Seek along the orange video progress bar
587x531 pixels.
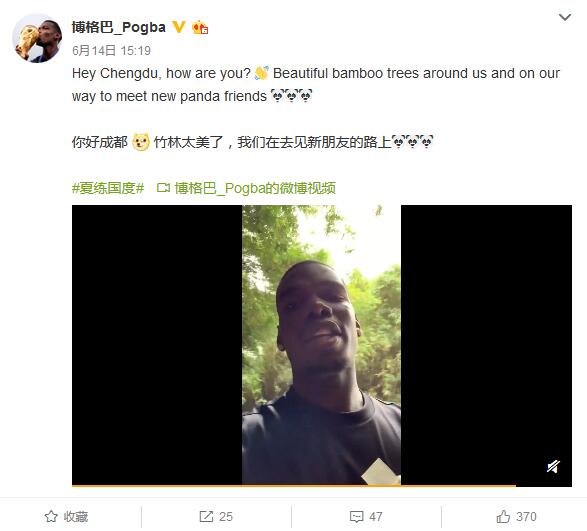[x=294, y=486]
